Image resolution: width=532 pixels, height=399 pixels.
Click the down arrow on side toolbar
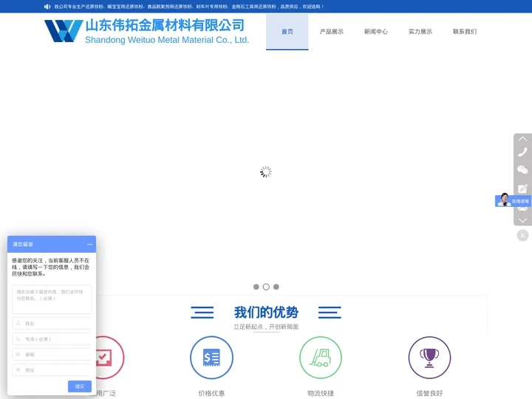(522, 220)
